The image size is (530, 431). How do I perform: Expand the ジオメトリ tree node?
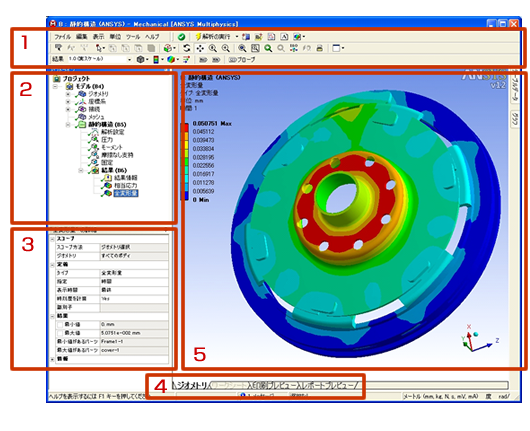coord(68,94)
